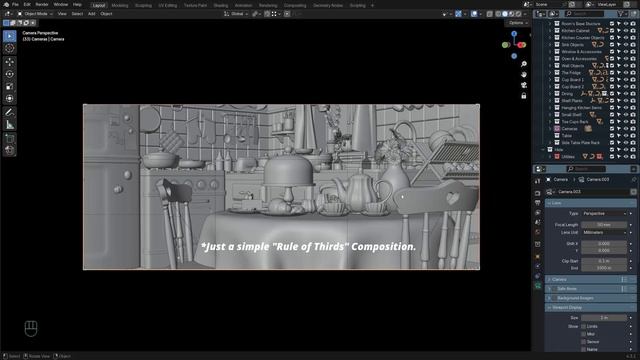Toggle the Mist display checkbox
640x360 pixels.
[x=583, y=334]
